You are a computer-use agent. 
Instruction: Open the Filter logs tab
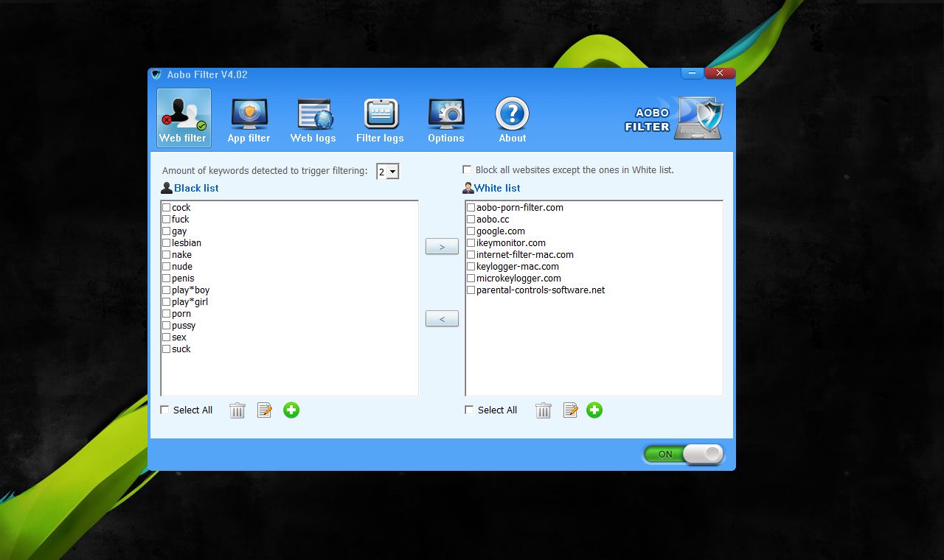380,120
